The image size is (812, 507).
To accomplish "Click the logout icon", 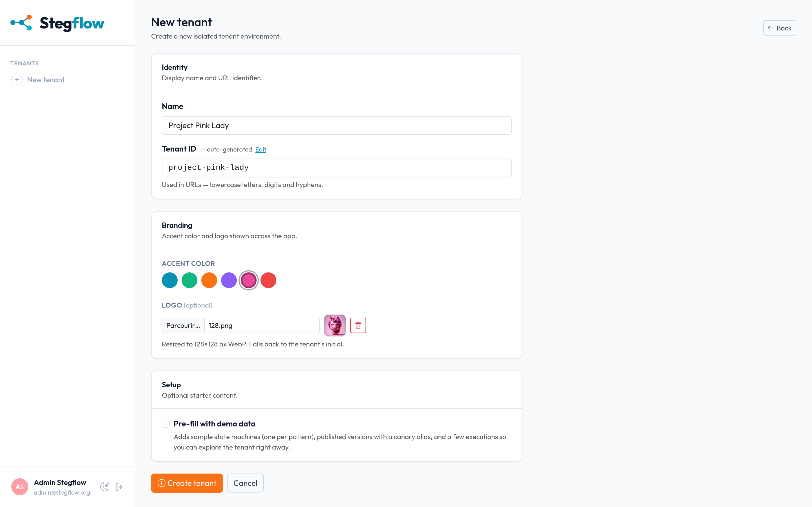I will pos(119,486).
